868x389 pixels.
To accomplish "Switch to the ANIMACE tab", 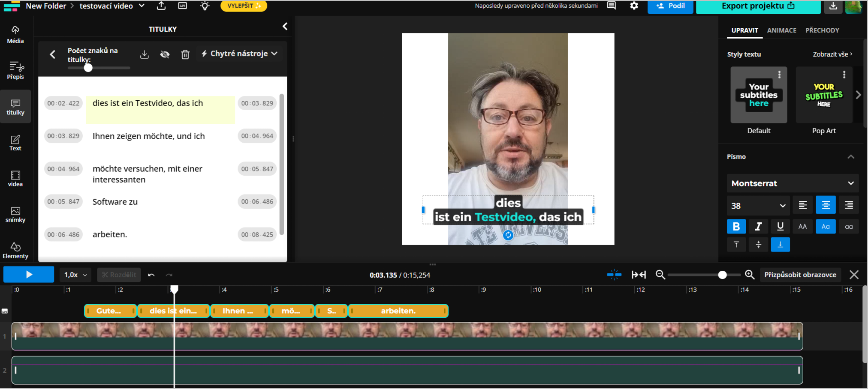I will coord(781,30).
